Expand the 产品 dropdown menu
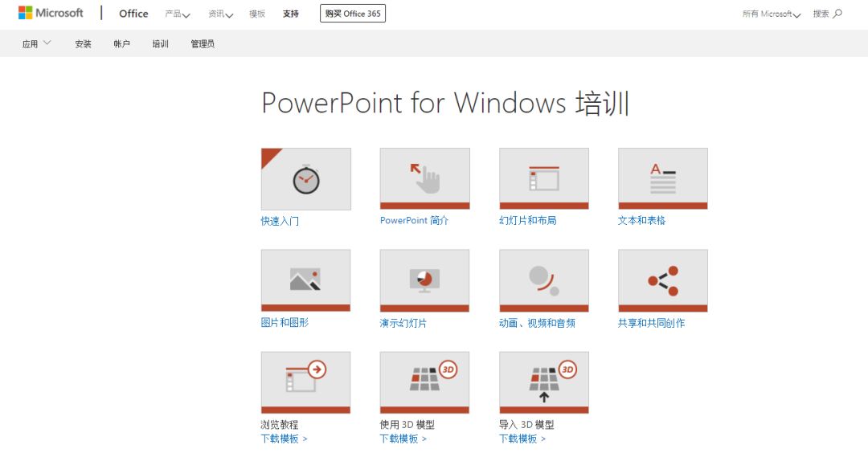This screenshot has height=457, width=868. (177, 14)
